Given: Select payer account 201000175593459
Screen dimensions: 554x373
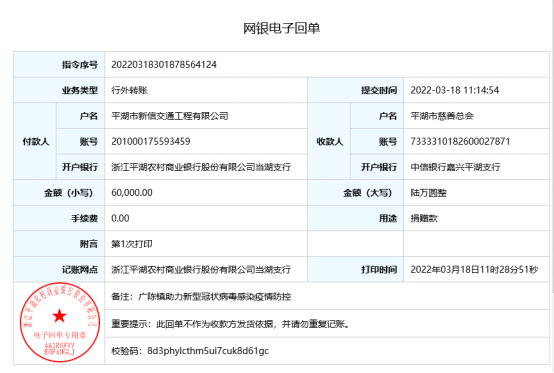Looking at the screenshot, I should (x=151, y=142).
